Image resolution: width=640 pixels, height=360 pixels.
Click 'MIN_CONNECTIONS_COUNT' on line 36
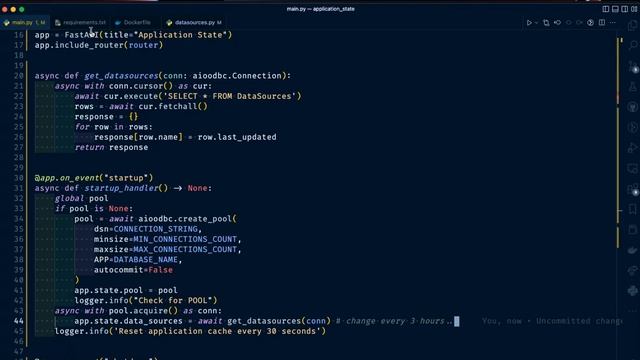point(185,239)
